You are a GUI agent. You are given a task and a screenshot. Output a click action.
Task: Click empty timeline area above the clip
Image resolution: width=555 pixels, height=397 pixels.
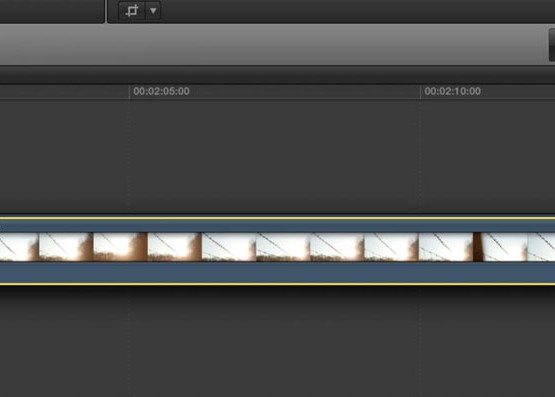click(278, 156)
